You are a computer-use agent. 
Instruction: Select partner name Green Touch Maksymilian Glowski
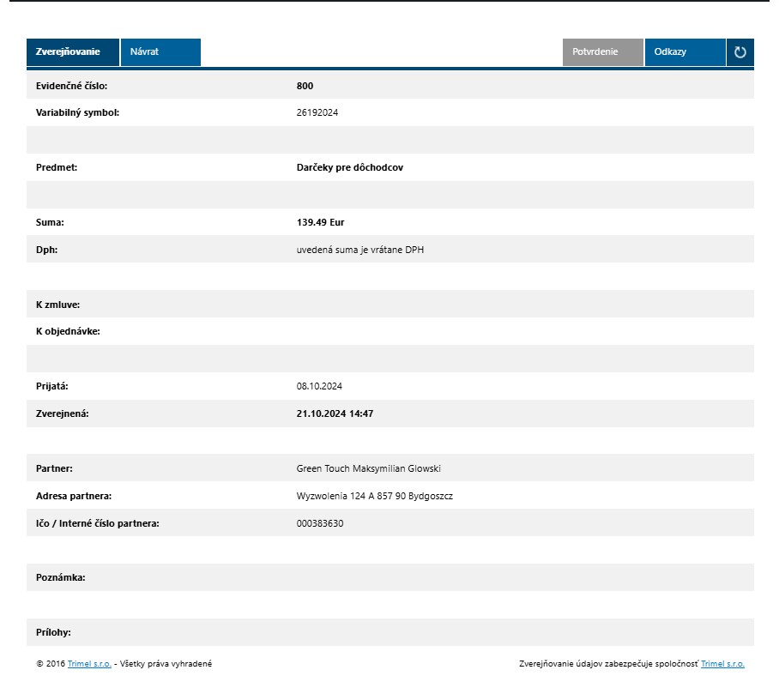pos(368,468)
